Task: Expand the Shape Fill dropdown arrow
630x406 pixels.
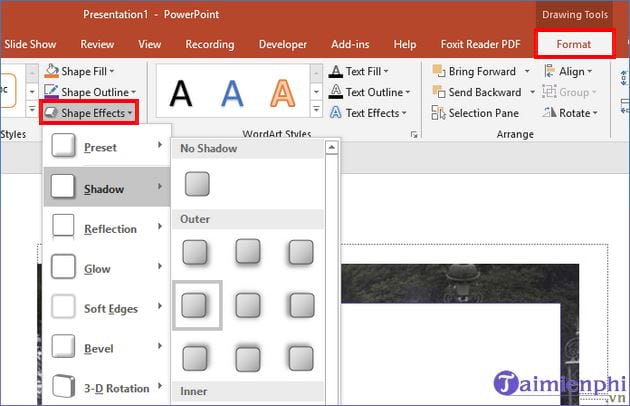Action: tap(112, 72)
